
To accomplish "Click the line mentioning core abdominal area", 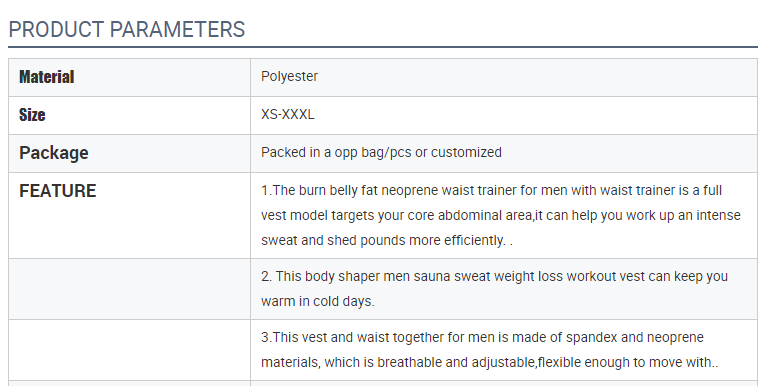I will click(x=500, y=215).
